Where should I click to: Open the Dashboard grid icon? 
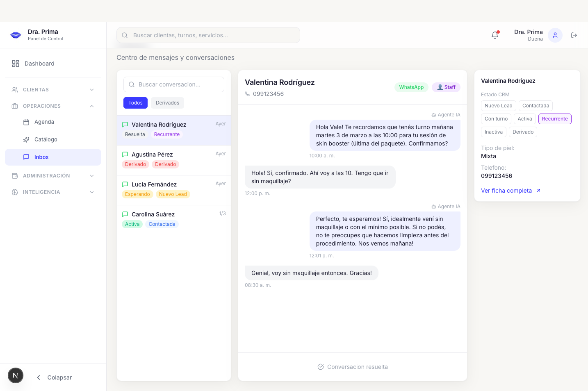coord(16,64)
